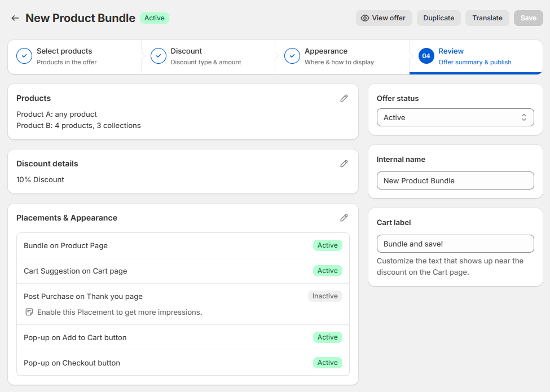Focus the Internal name input field
The height and width of the screenshot is (392, 550).
pos(455,180)
